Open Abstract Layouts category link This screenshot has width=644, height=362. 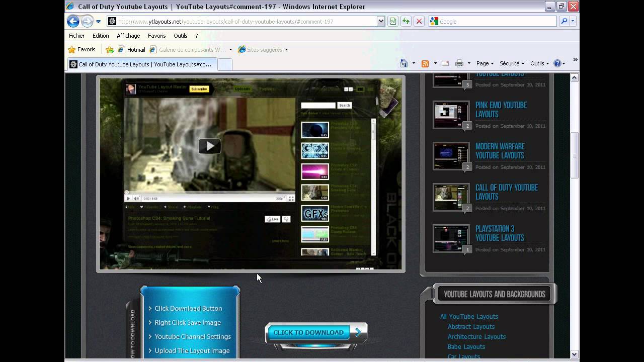point(471,326)
